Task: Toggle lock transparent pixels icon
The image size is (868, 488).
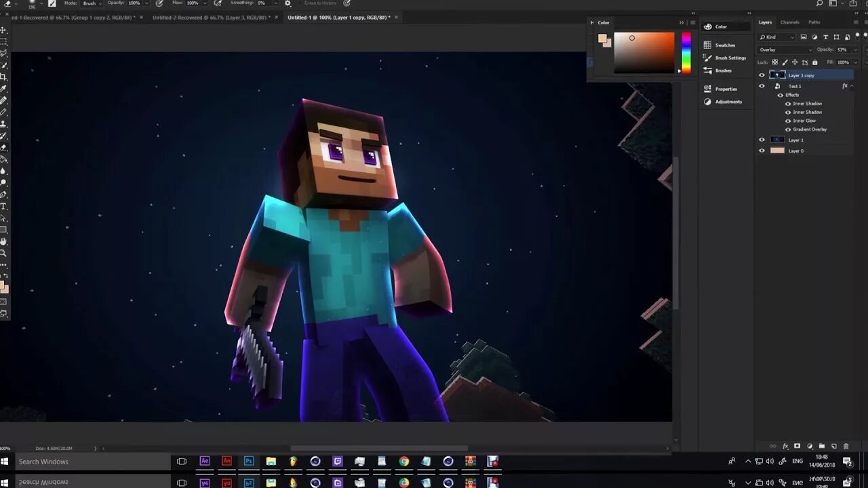Action: click(x=775, y=62)
